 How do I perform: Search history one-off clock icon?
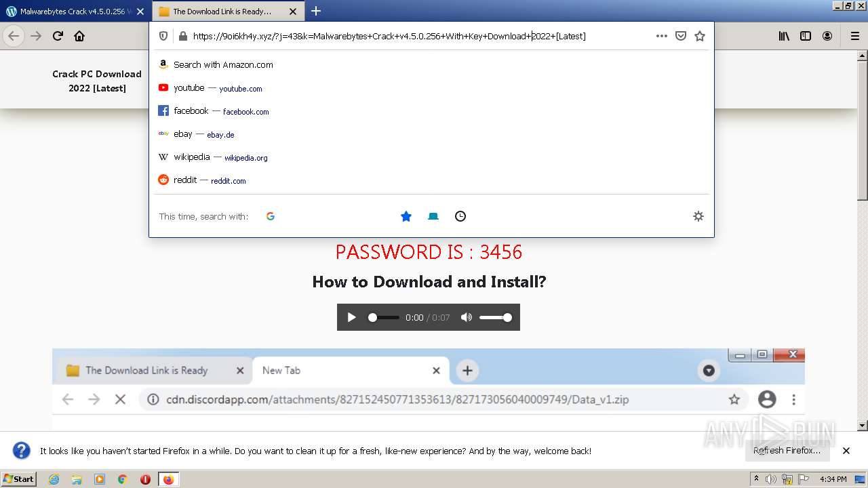click(460, 216)
